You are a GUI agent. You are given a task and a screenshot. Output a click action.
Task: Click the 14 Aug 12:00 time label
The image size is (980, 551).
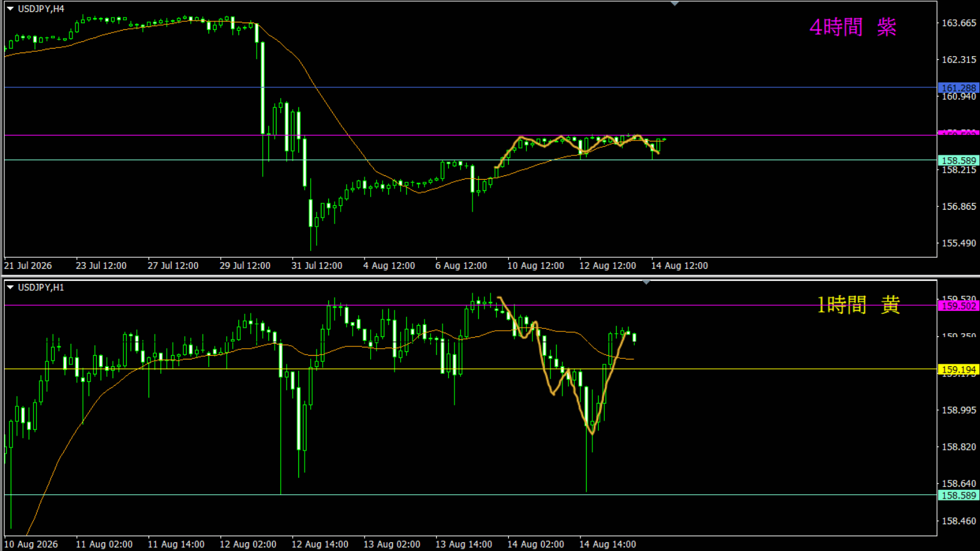679,266
